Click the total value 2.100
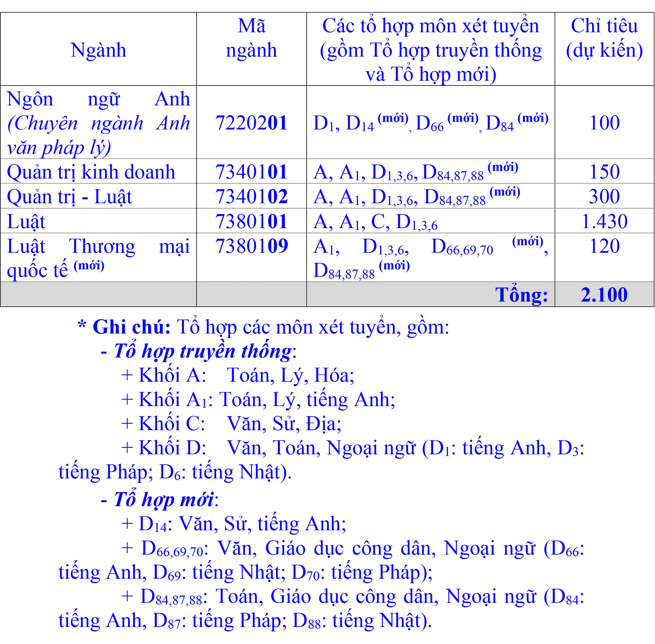The image size is (655, 644). [604, 295]
